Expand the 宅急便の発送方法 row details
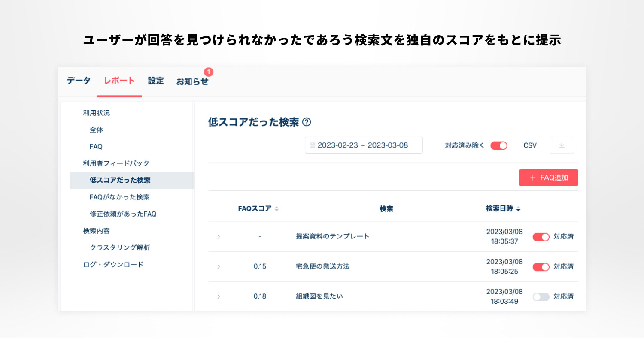The height and width of the screenshot is (338, 644). coord(219,267)
